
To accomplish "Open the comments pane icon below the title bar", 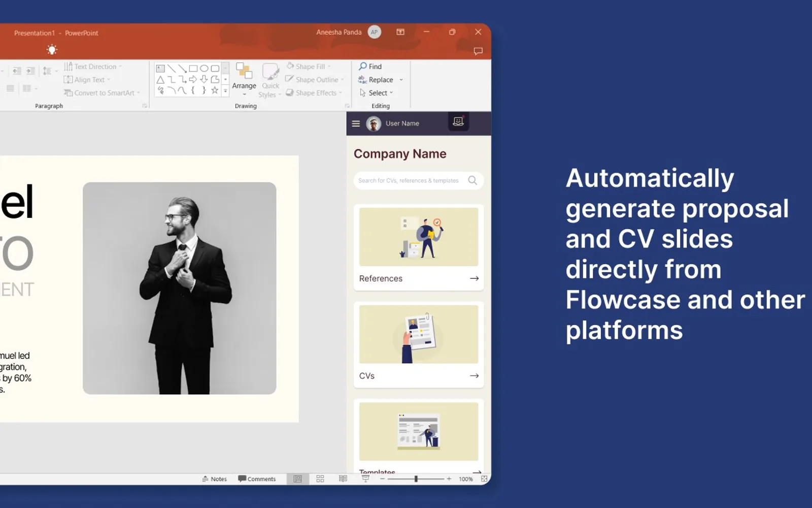I will 478,51.
